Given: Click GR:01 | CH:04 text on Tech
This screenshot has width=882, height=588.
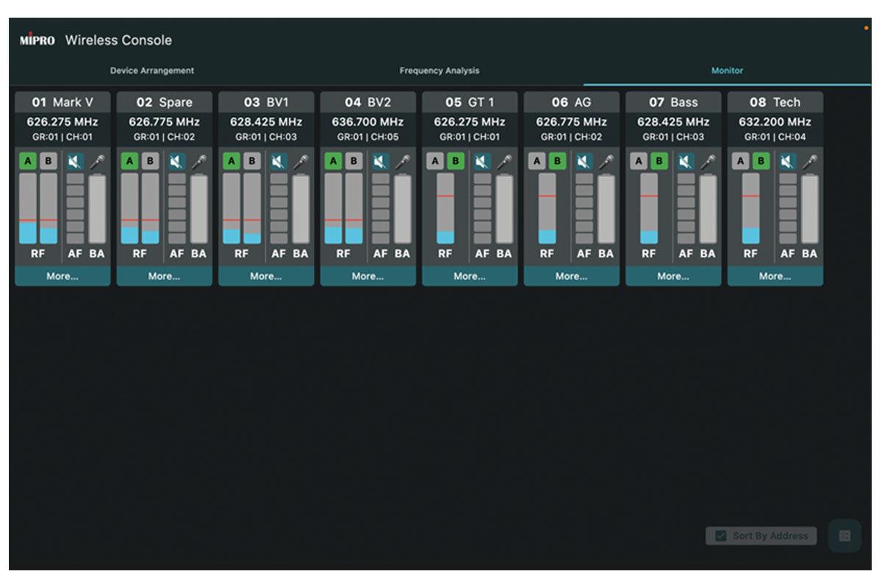Looking at the screenshot, I should pos(775,137).
